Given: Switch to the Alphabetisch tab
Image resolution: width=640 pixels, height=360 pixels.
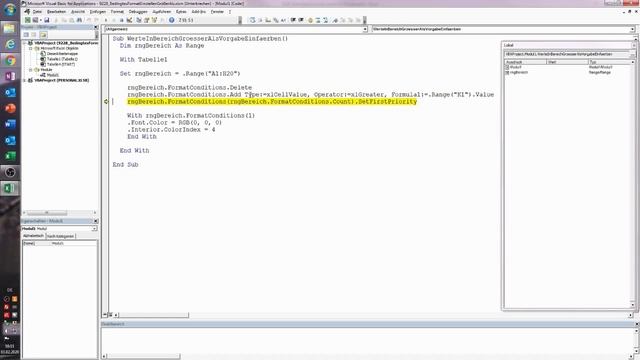Looking at the screenshot, I should (33, 236).
